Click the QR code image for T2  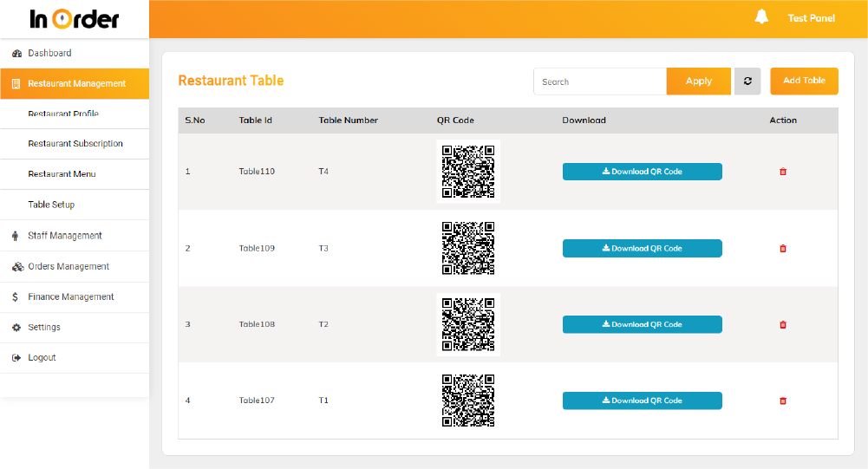[x=468, y=324]
